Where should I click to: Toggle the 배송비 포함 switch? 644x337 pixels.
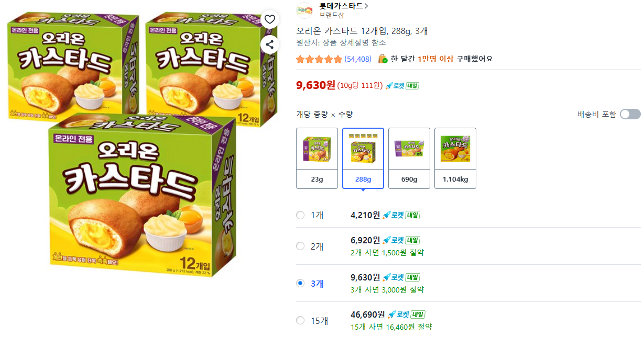click(x=630, y=114)
